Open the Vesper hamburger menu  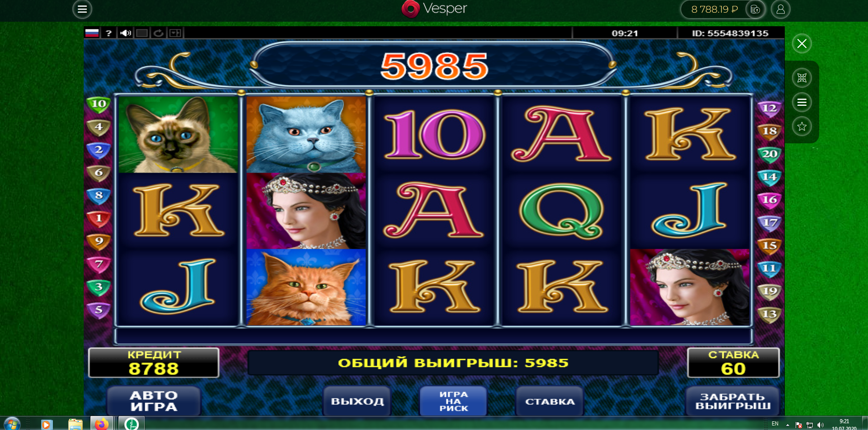pos(82,9)
